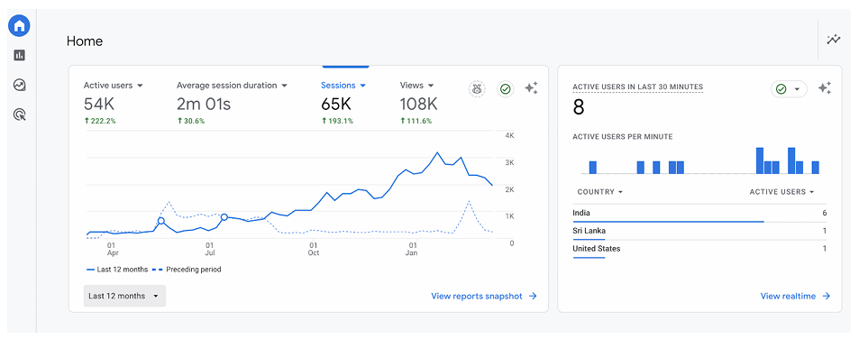Open the realtime card checkmark dropdown
Viewport: 868px width, 339px height.
(789, 88)
